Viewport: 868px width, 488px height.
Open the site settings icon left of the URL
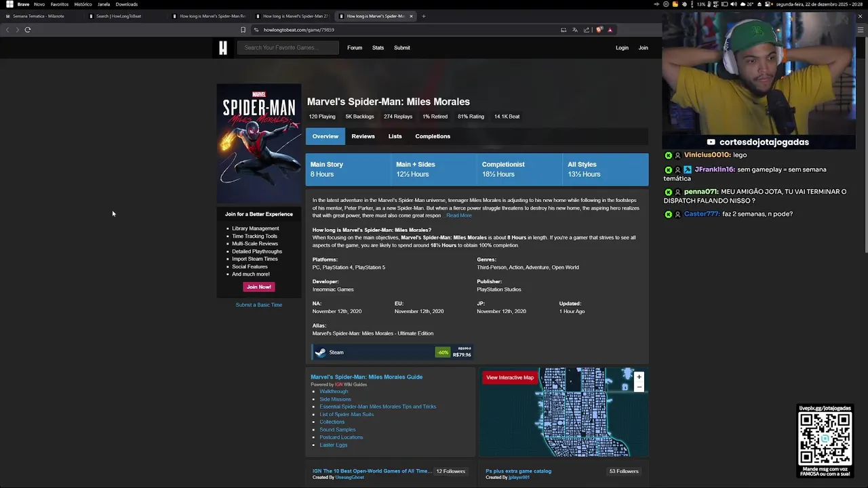(x=256, y=30)
